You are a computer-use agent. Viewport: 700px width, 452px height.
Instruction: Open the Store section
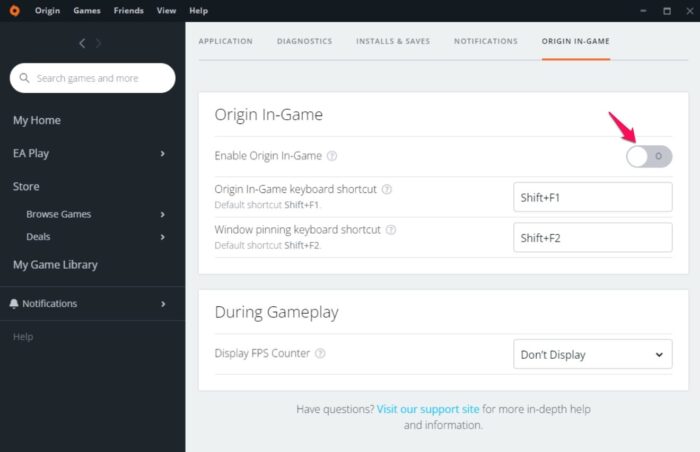[x=26, y=186]
